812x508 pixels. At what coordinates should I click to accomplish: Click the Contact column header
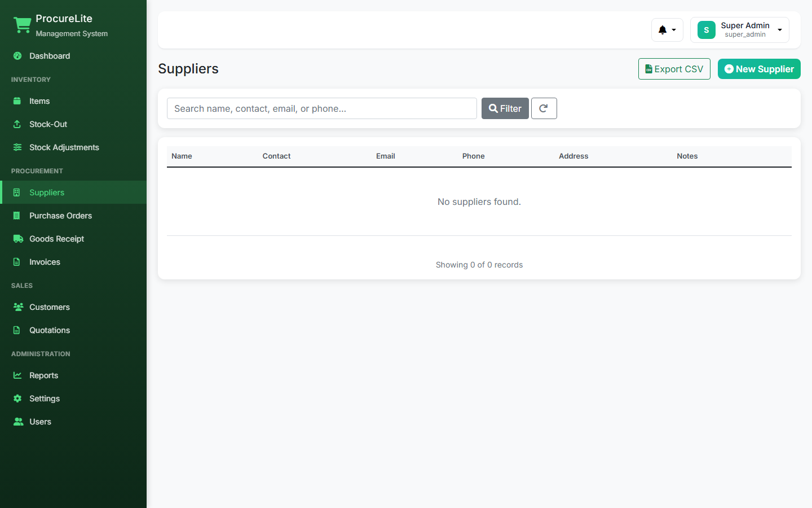pyautogui.click(x=276, y=156)
